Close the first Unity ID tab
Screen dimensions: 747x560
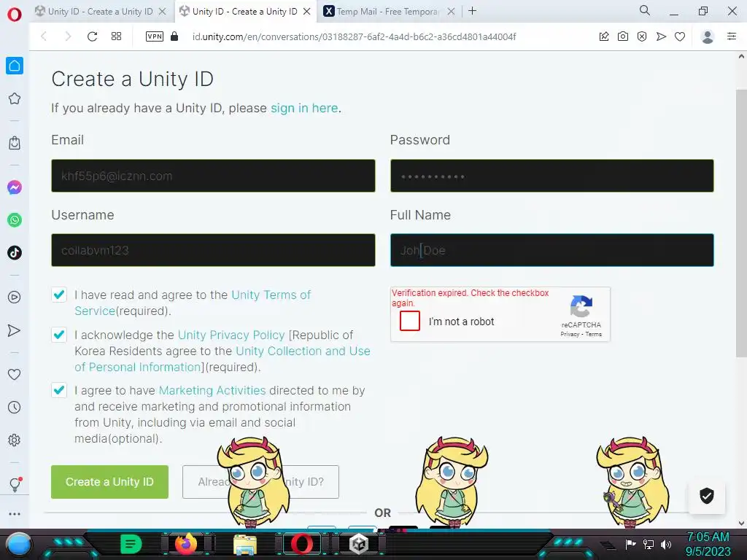click(163, 12)
